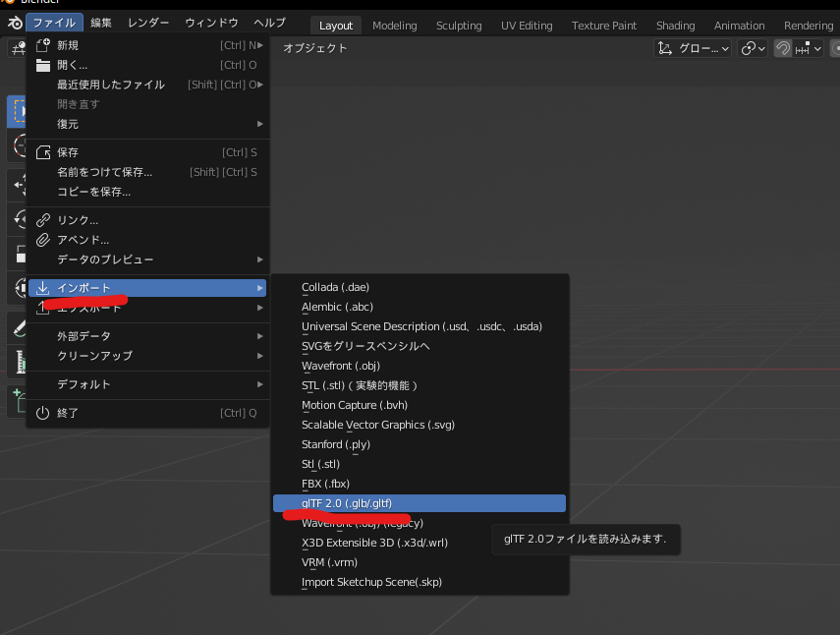The height and width of the screenshot is (635, 840).
Task: Switch to the Texture Paint tab
Action: (604, 26)
